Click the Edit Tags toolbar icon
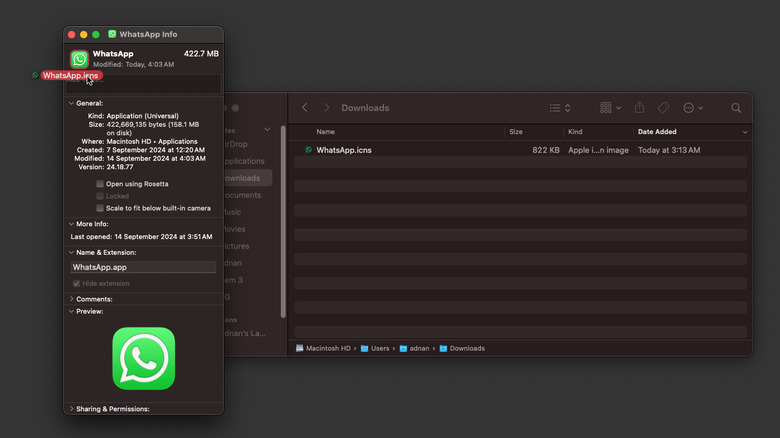780x438 pixels. [x=663, y=108]
